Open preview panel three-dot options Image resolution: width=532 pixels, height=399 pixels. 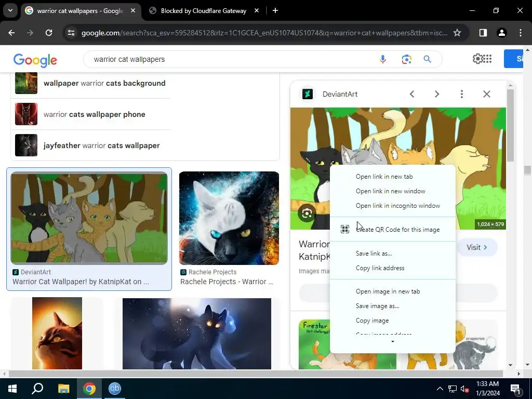[x=462, y=94]
